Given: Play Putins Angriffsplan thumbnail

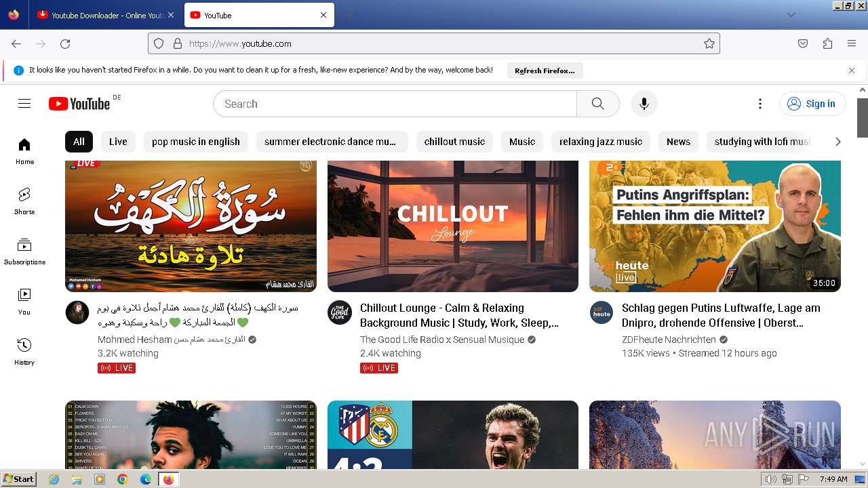Looking at the screenshot, I should pyautogui.click(x=715, y=226).
